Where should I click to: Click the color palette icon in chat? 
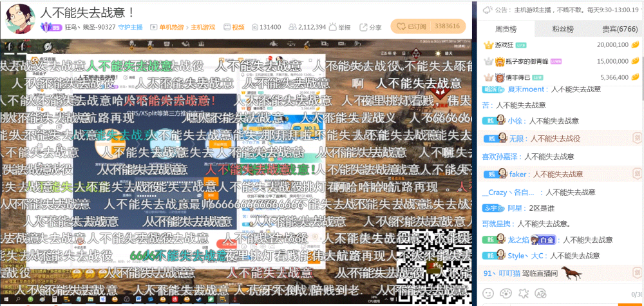[506, 293]
